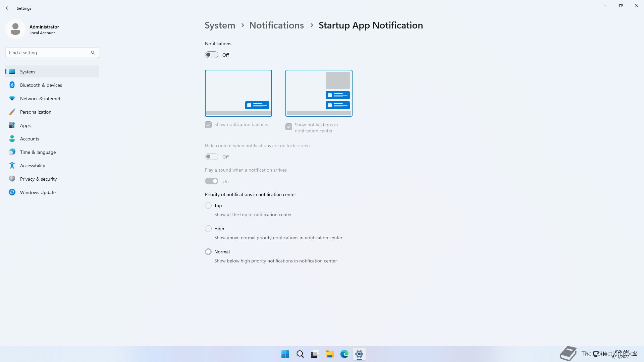
Task: Click search magnifier in Find a setting
Action: 93,53
